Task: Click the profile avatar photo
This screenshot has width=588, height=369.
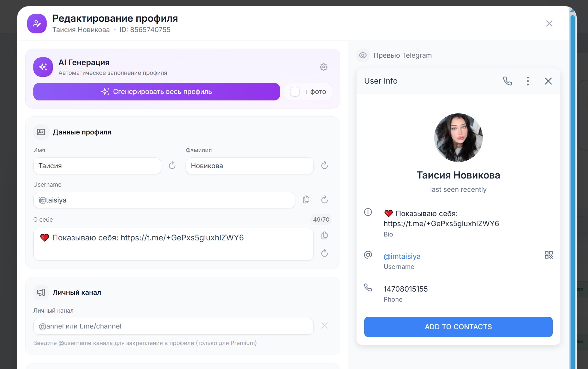Action: click(x=458, y=138)
